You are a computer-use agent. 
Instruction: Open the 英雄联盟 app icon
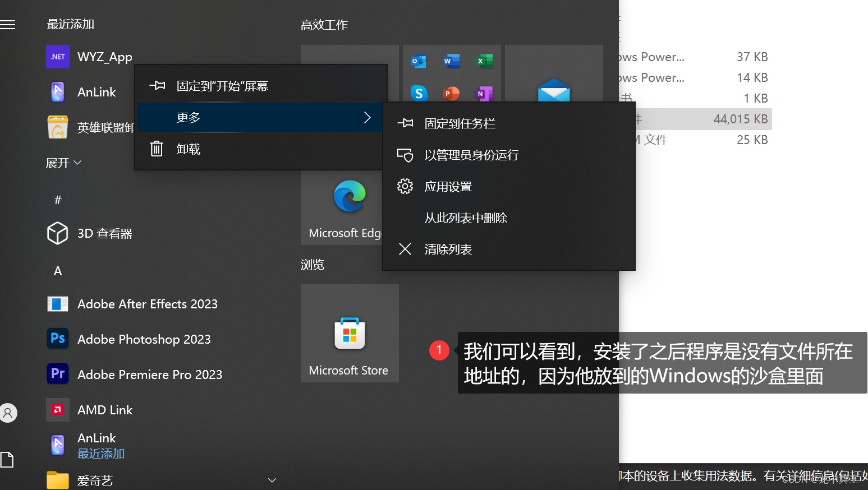58,127
